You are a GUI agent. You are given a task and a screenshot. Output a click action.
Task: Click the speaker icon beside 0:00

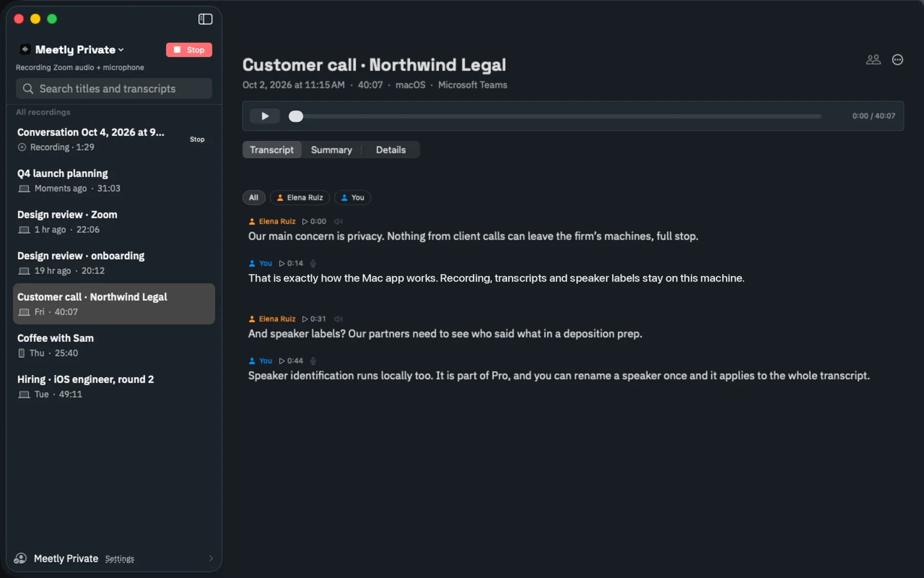tap(338, 221)
